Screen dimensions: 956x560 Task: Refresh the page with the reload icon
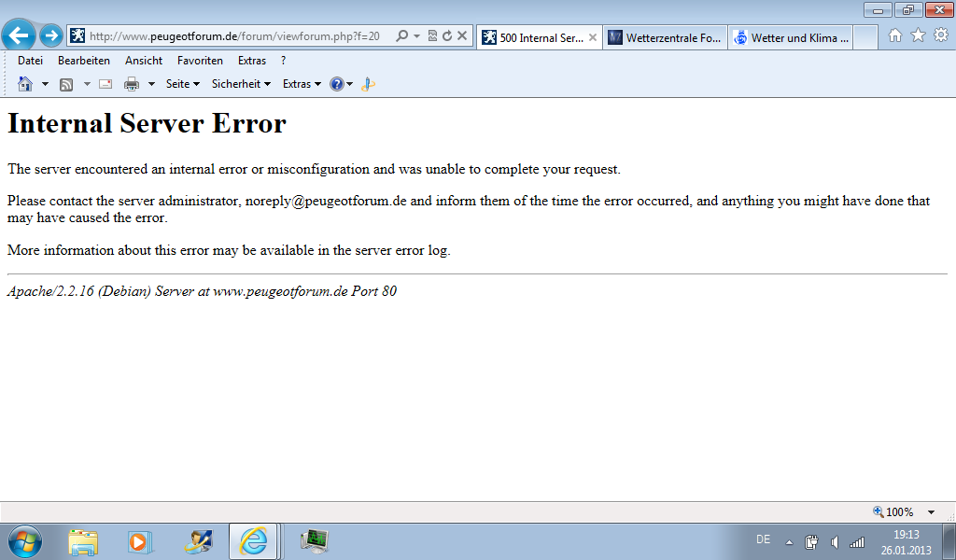coord(447,36)
